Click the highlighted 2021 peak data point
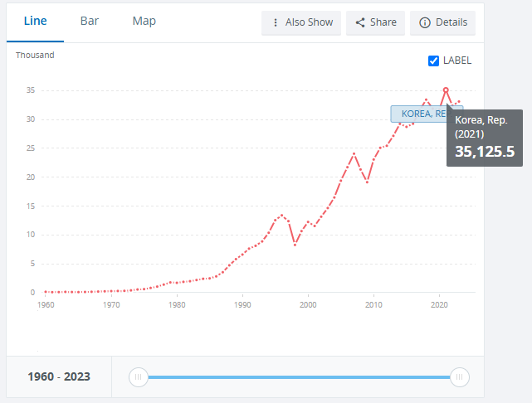 (x=446, y=90)
